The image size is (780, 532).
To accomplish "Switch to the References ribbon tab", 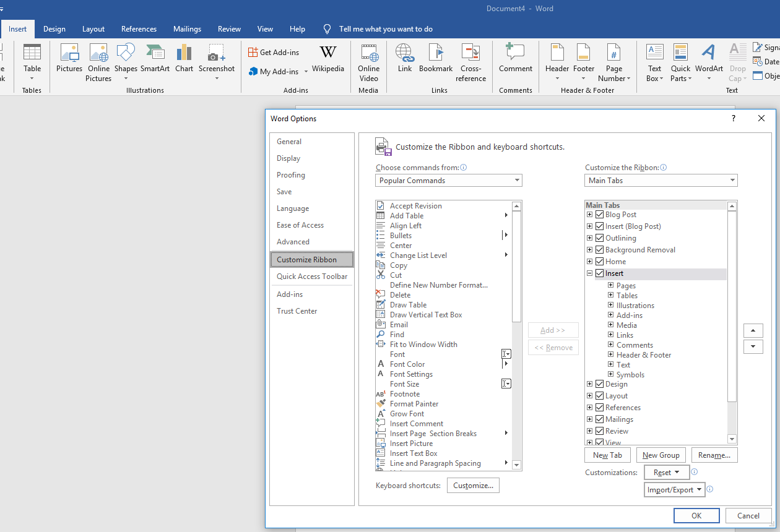I will [139, 29].
